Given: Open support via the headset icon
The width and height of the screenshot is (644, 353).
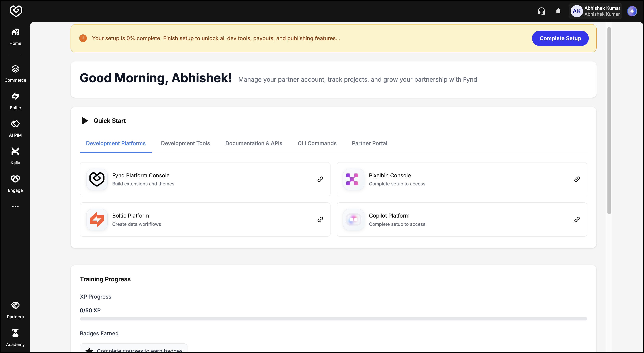Looking at the screenshot, I should click(542, 11).
